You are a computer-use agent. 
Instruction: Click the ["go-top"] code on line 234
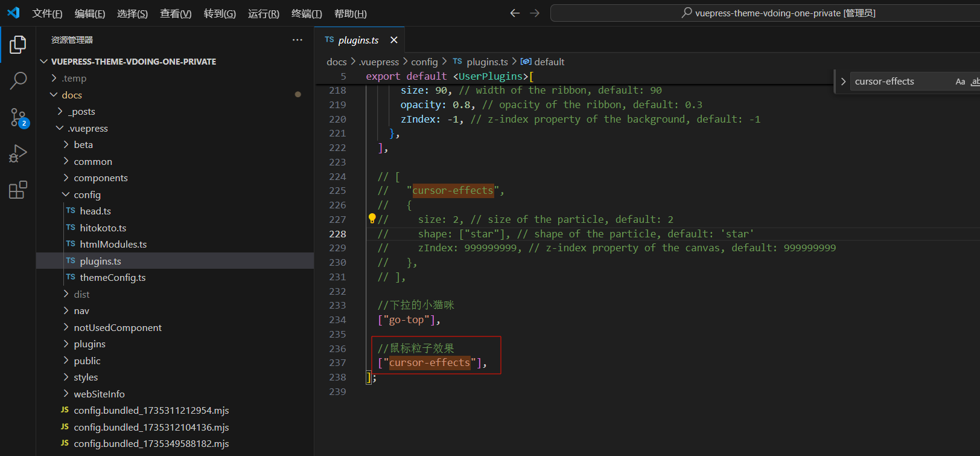(x=409, y=320)
